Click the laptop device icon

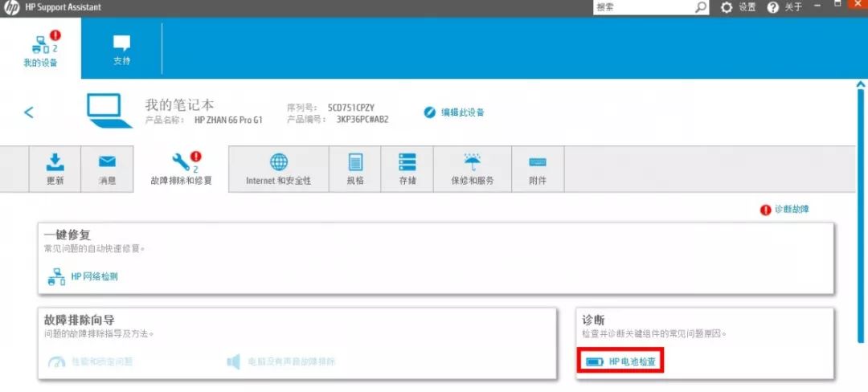point(109,111)
